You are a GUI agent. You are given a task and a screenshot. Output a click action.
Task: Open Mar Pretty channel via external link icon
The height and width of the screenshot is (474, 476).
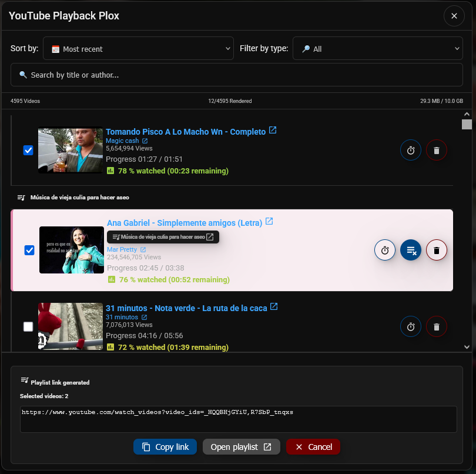click(x=143, y=249)
